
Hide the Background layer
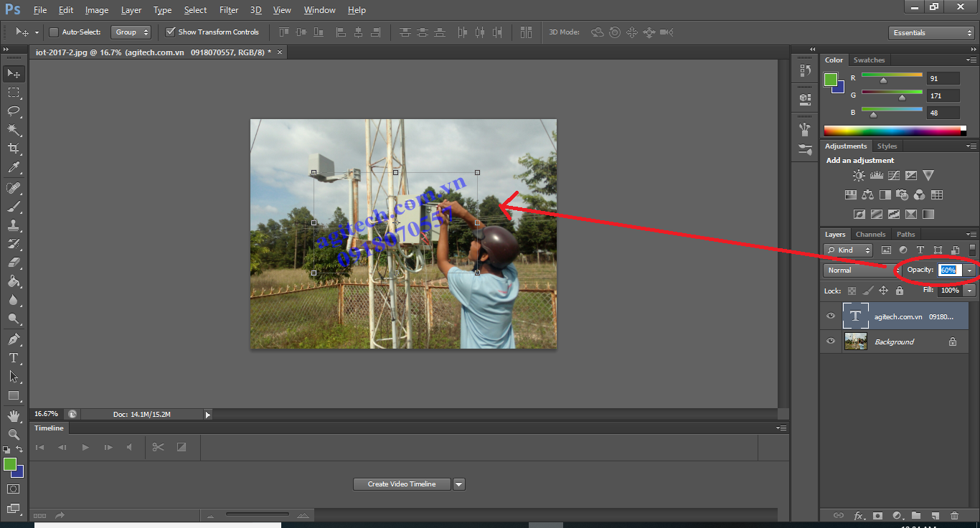point(831,341)
